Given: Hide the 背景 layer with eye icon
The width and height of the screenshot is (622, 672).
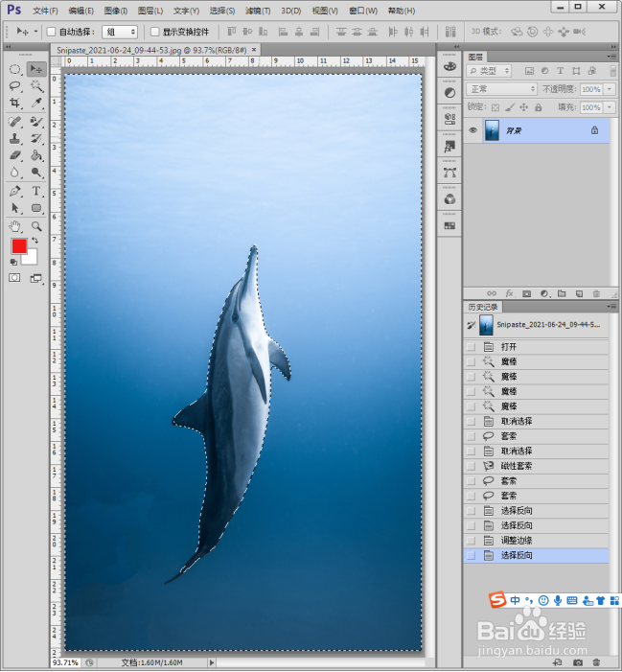Looking at the screenshot, I should click(x=472, y=130).
